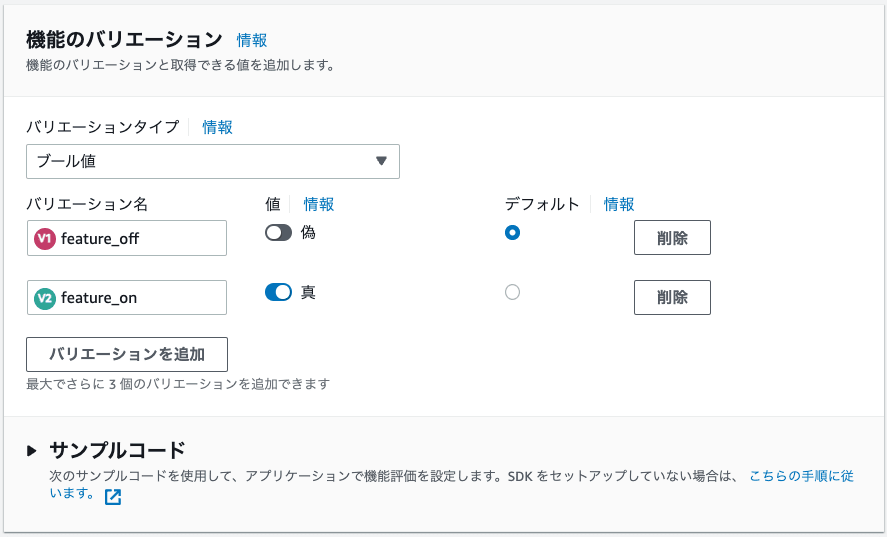Set feature_on as the default variation
Image resolution: width=887 pixels, height=537 pixels.
[512, 293]
